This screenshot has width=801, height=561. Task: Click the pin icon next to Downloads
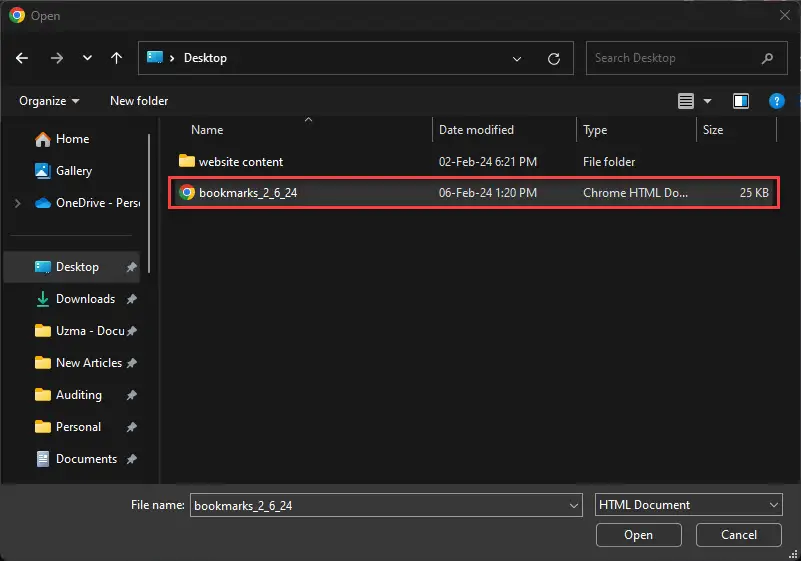[x=132, y=299]
